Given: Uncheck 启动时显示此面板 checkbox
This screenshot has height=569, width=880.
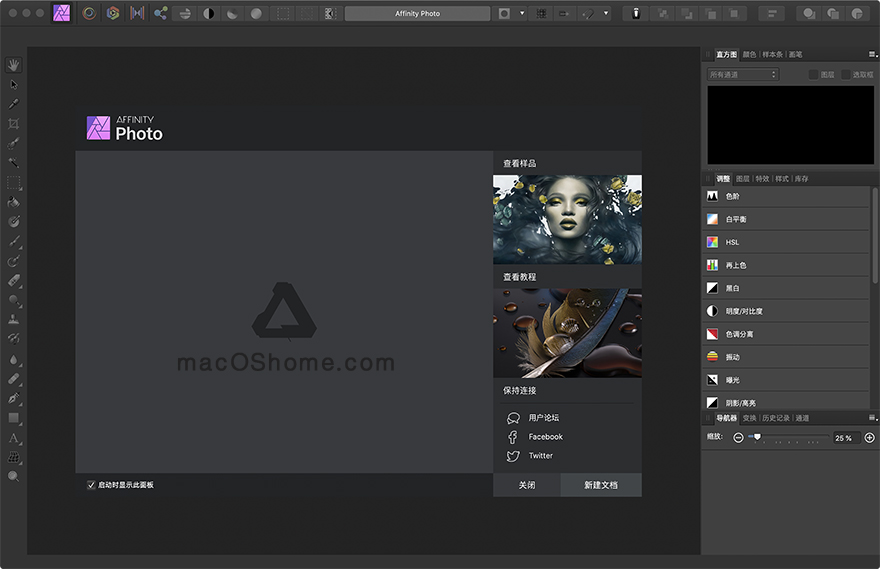Looking at the screenshot, I should pyautogui.click(x=91, y=485).
